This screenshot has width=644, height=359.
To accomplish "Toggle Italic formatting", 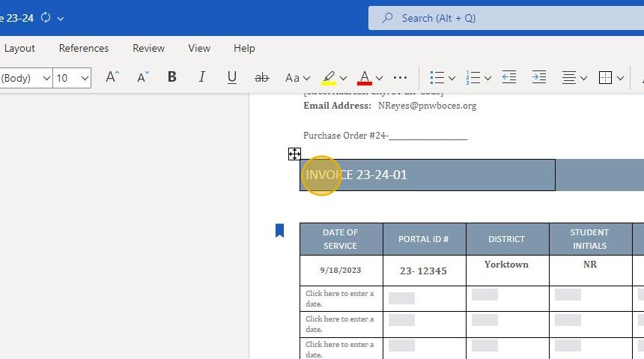I will (x=201, y=77).
